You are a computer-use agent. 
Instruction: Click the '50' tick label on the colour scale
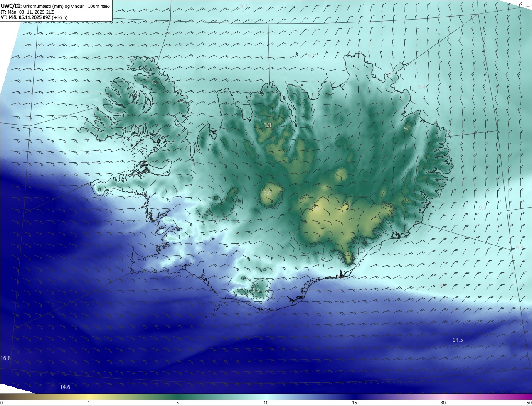tap(528, 403)
